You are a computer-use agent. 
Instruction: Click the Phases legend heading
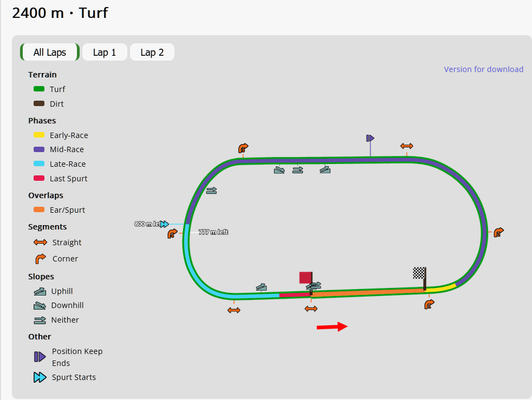(x=42, y=121)
